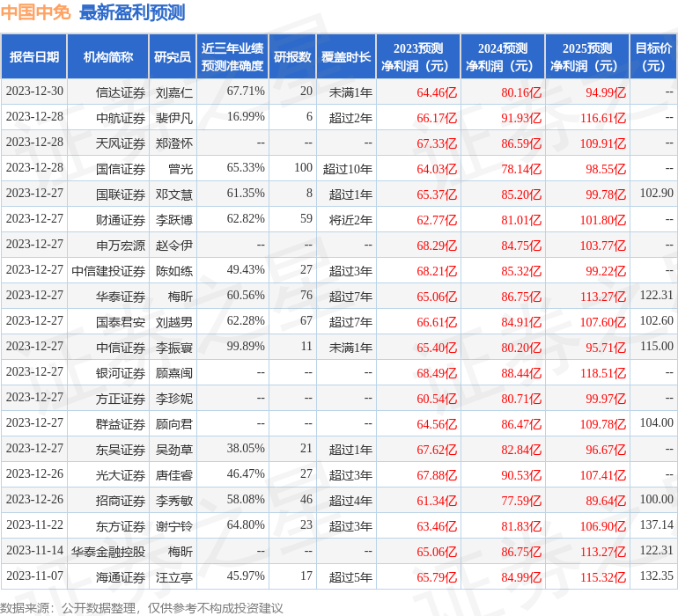Click the 137.14 target price
This screenshot has width=678, height=616.
(x=657, y=524)
